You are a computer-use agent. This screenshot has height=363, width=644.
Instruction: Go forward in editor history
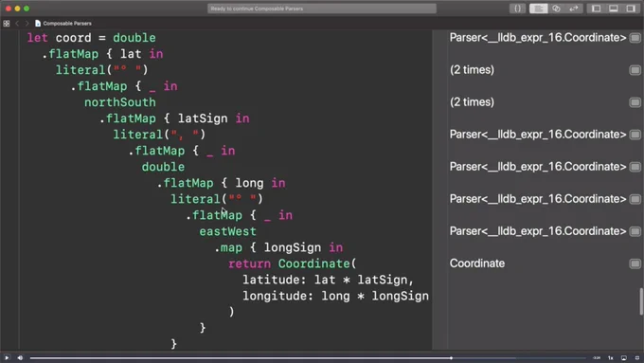(27, 24)
